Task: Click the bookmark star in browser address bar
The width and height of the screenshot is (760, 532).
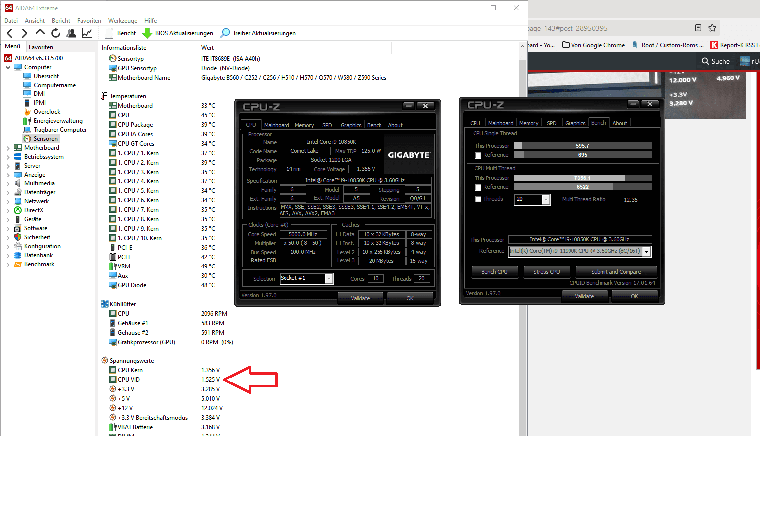Action: (x=712, y=28)
